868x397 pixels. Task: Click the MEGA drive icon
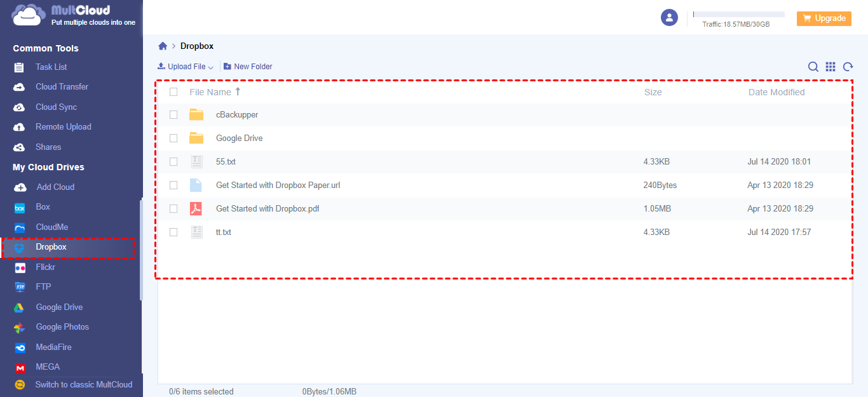click(20, 367)
